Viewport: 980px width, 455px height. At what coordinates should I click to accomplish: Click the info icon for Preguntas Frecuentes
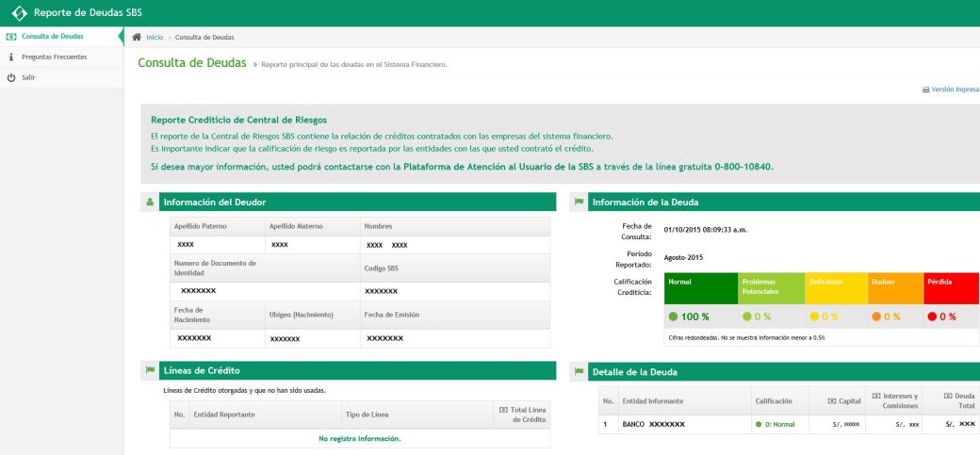[10, 57]
